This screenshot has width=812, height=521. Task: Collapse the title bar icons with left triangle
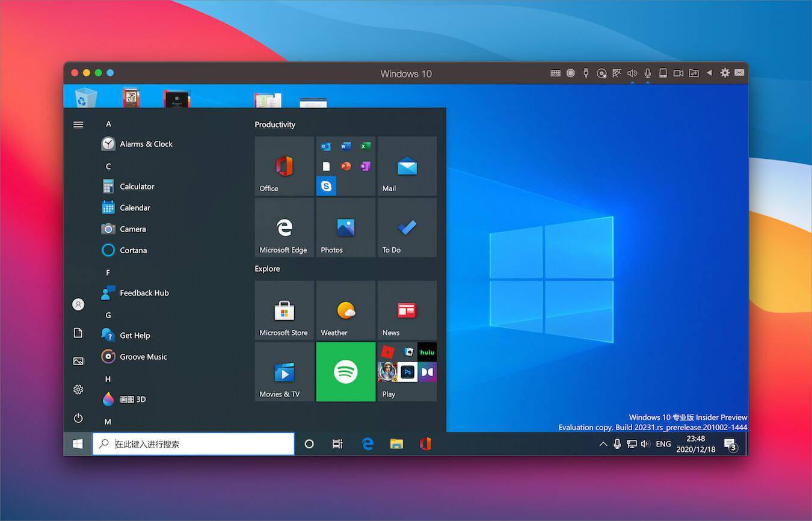coord(709,73)
